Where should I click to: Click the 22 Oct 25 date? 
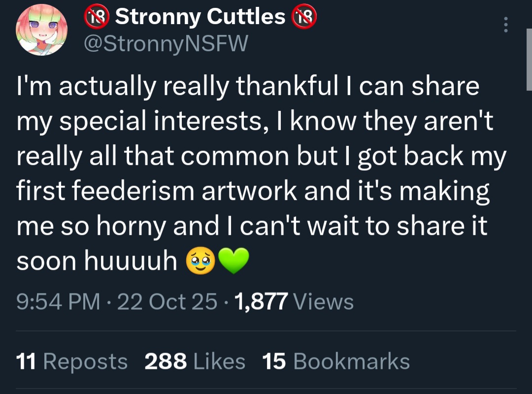pos(167,301)
